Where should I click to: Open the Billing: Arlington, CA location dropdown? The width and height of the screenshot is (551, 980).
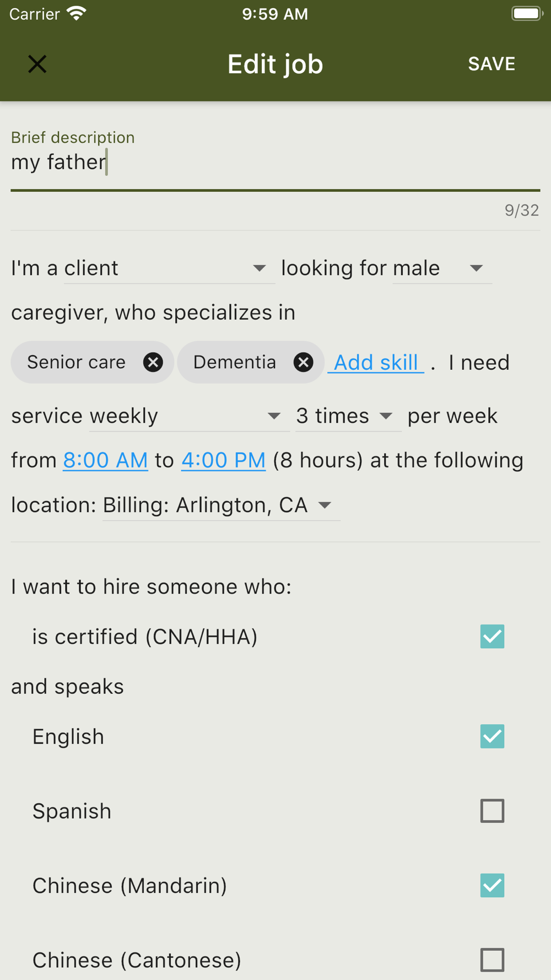tap(220, 505)
